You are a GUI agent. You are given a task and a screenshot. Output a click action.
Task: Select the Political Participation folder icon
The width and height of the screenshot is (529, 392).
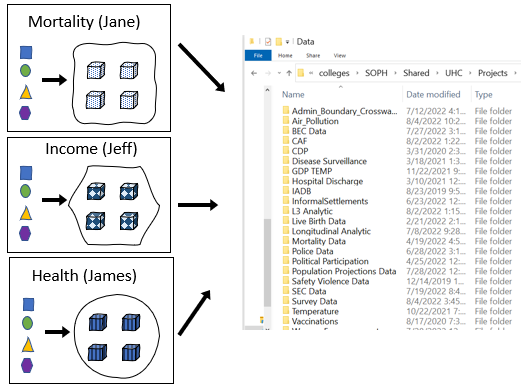pyautogui.click(x=286, y=260)
